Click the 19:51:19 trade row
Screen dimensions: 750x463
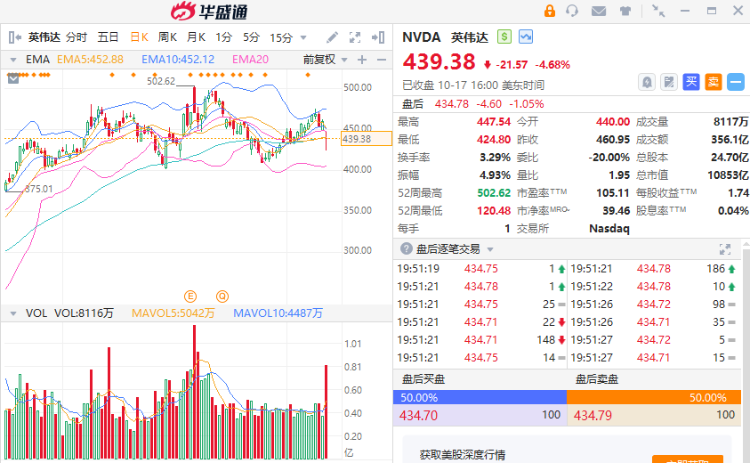(481, 269)
